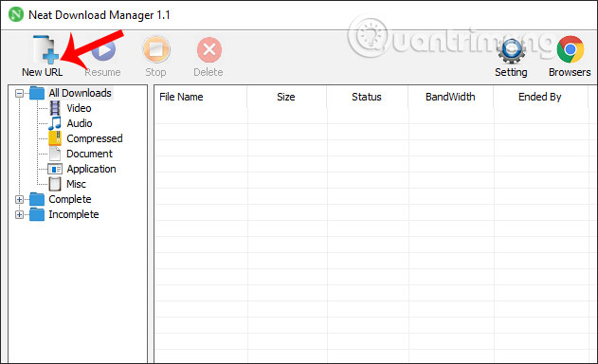
Task: Sort by the Ended By column header
Action: [540, 97]
